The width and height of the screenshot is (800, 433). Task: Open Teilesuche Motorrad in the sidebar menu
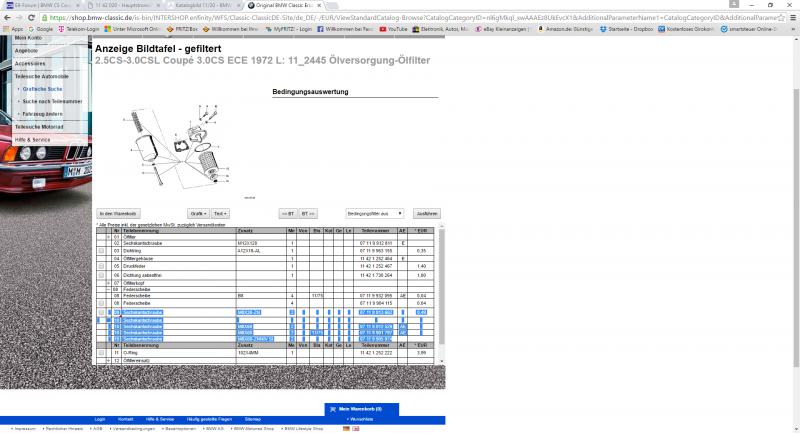pyautogui.click(x=38, y=127)
